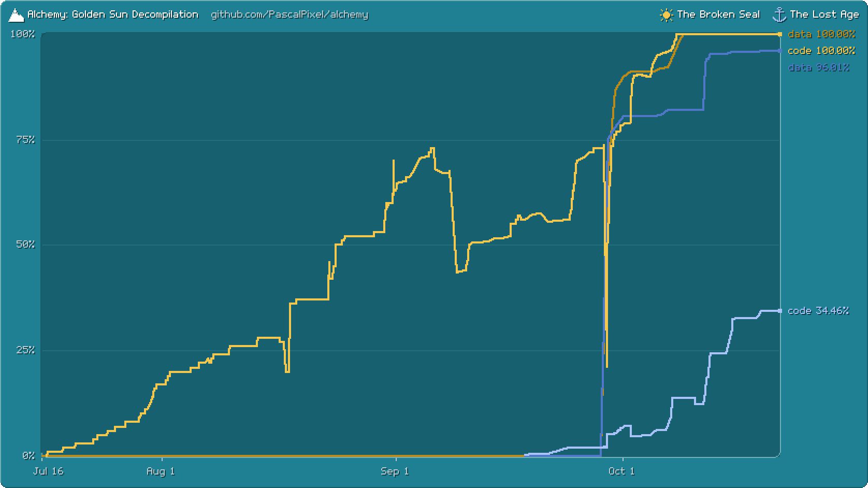Click the end point marker of code 34.46% line

click(x=780, y=311)
